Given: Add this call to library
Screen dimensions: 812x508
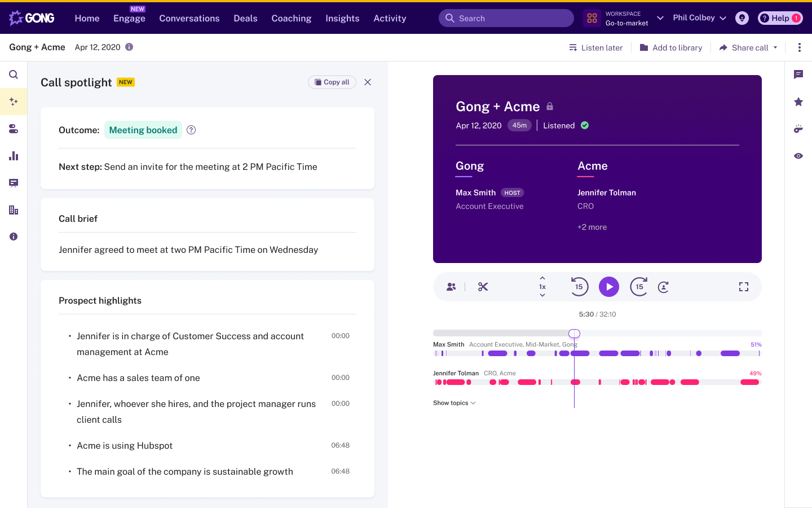Looking at the screenshot, I should (x=670, y=47).
